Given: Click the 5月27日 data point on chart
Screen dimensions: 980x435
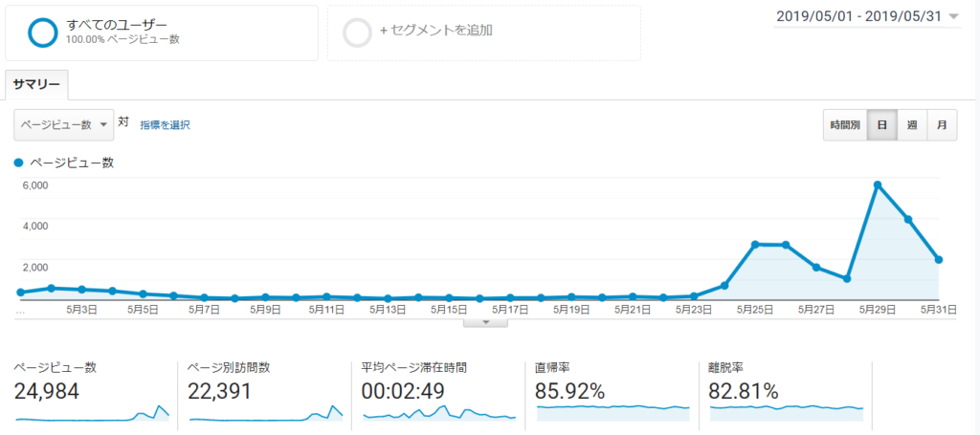Looking at the screenshot, I should [816, 267].
